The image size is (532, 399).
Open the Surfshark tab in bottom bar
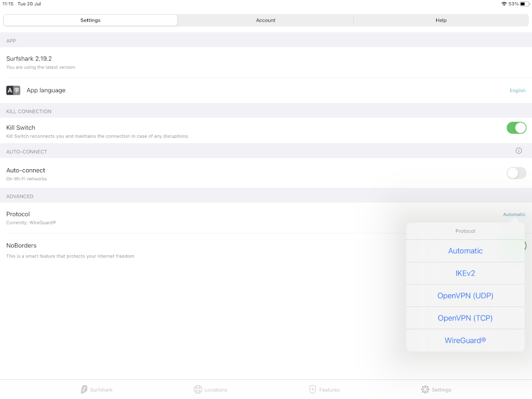click(x=97, y=389)
